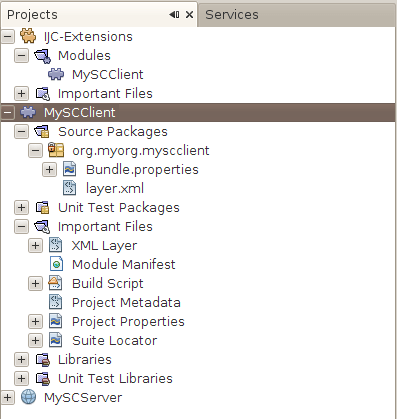This screenshot has width=397, height=419.
Task: Select the Bundle.properties label
Action: (x=142, y=170)
